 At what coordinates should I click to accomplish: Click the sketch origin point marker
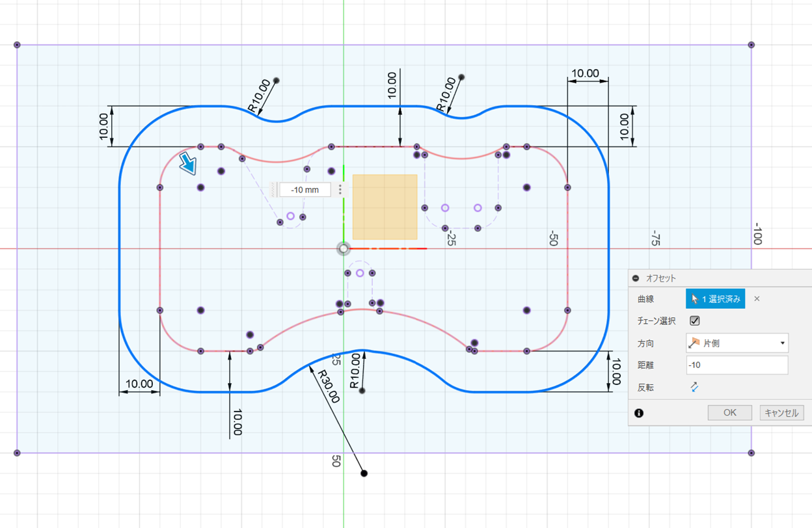pos(344,248)
